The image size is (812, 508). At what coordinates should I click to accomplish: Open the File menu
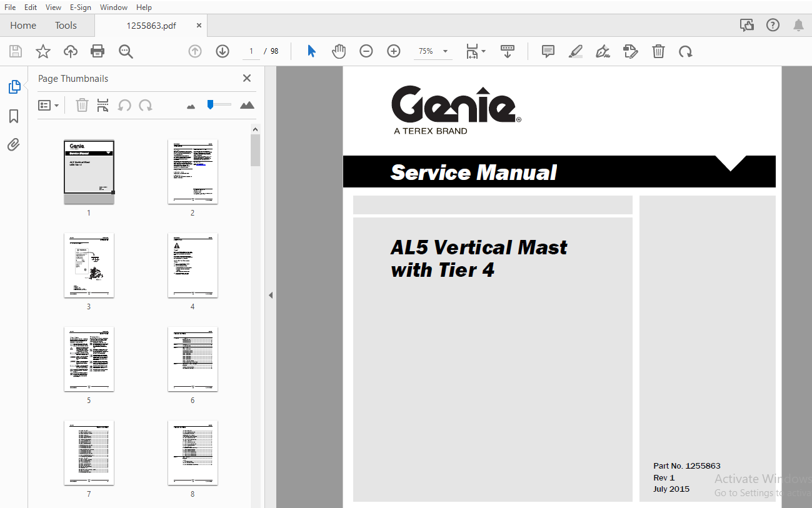pyautogui.click(x=10, y=7)
